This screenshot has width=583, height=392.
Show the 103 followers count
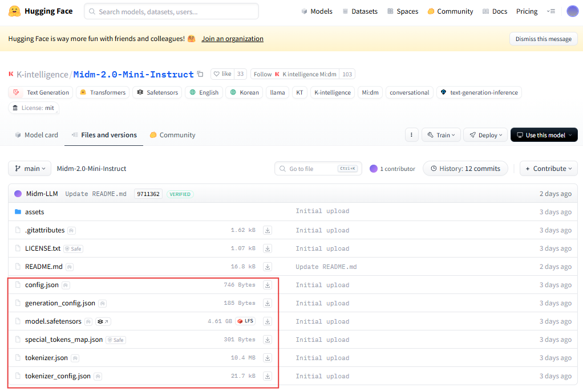pyautogui.click(x=347, y=74)
